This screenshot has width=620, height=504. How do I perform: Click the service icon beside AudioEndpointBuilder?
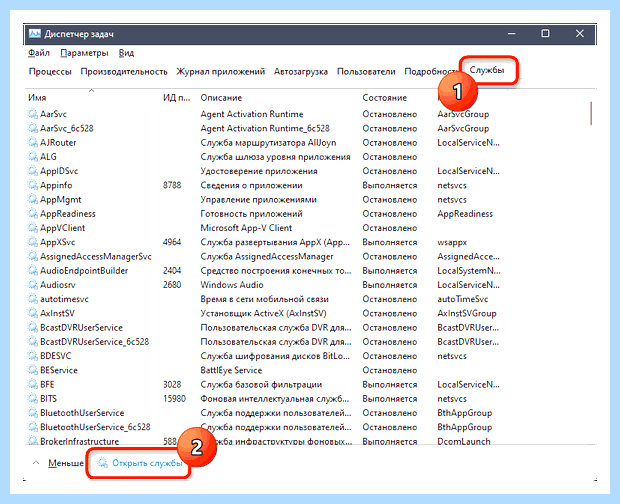point(33,270)
